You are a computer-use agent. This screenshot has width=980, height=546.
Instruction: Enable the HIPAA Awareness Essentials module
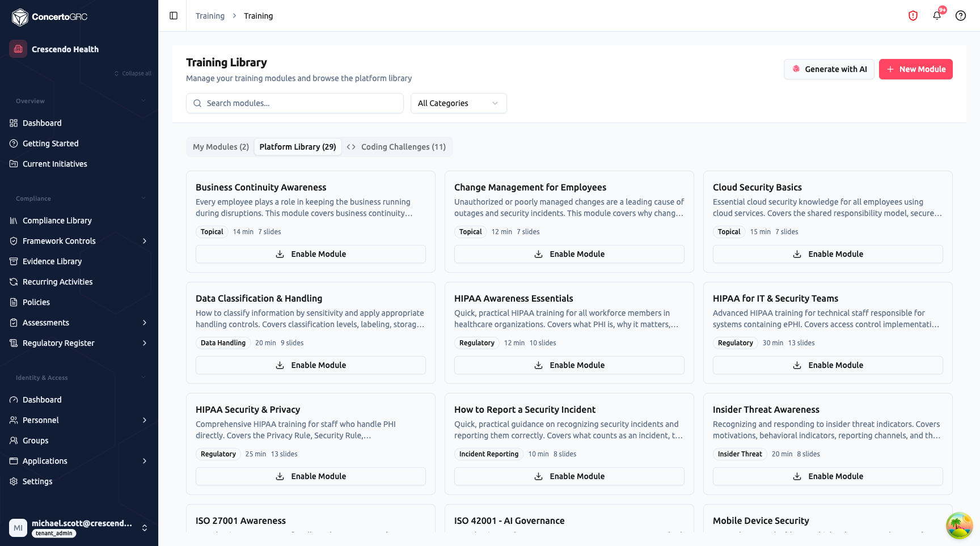569,365
